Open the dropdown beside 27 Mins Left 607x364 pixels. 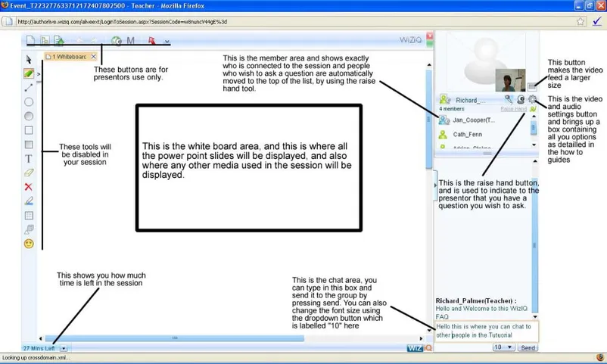point(64,348)
